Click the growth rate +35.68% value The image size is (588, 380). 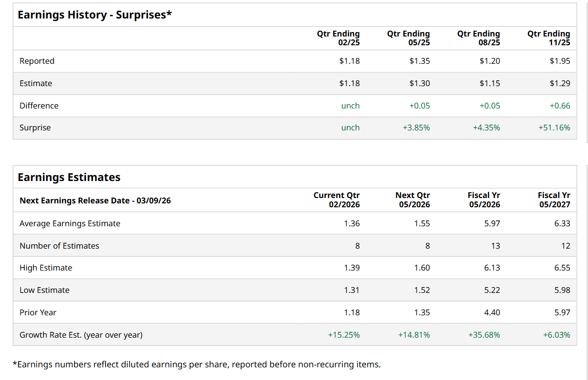[484, 335]
